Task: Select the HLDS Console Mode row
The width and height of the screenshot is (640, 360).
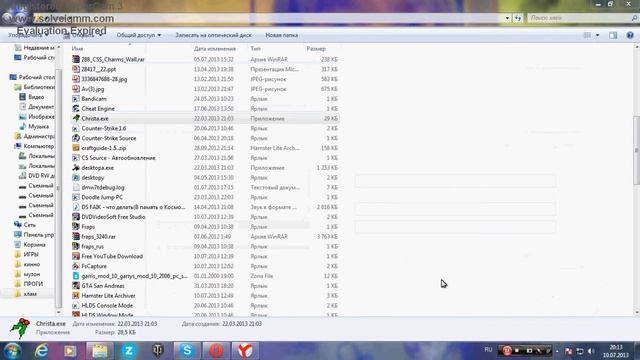Action: (x=205, y=305)
